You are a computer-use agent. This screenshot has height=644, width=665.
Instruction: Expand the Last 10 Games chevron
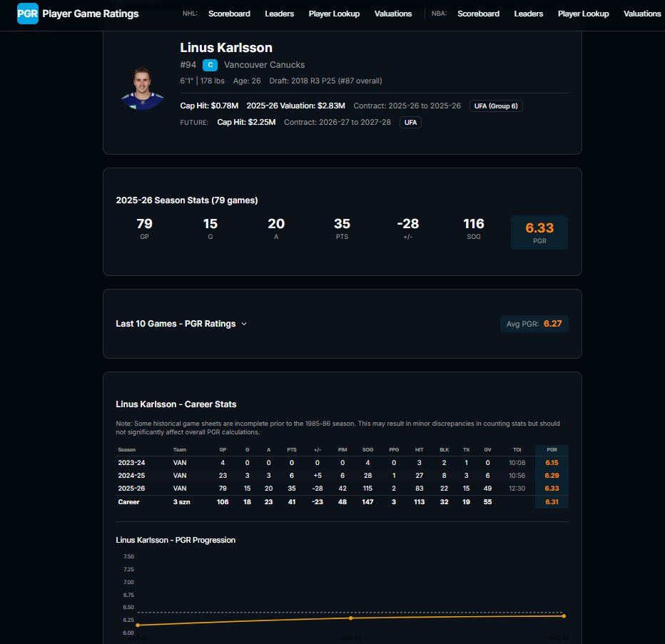(x=244, y=324)
